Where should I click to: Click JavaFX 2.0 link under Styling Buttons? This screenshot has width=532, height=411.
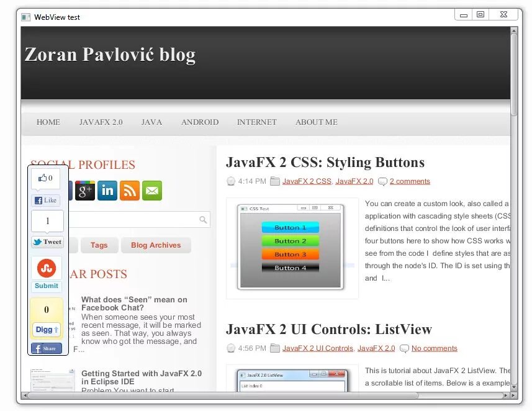354,181
